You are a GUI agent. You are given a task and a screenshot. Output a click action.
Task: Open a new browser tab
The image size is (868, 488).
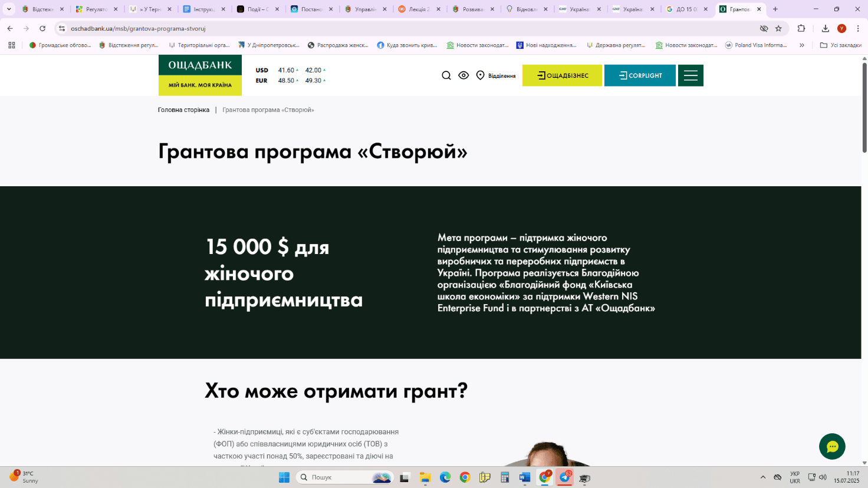(x=775, y=9)
